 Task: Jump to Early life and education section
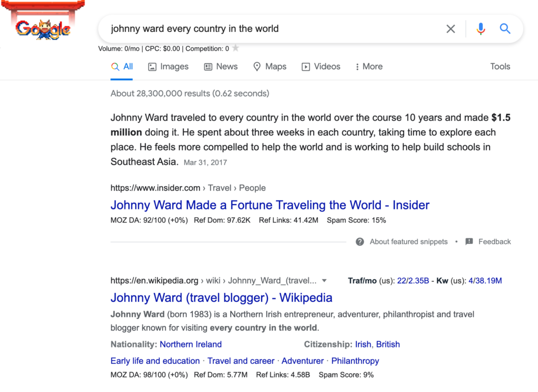click(155, 361)
